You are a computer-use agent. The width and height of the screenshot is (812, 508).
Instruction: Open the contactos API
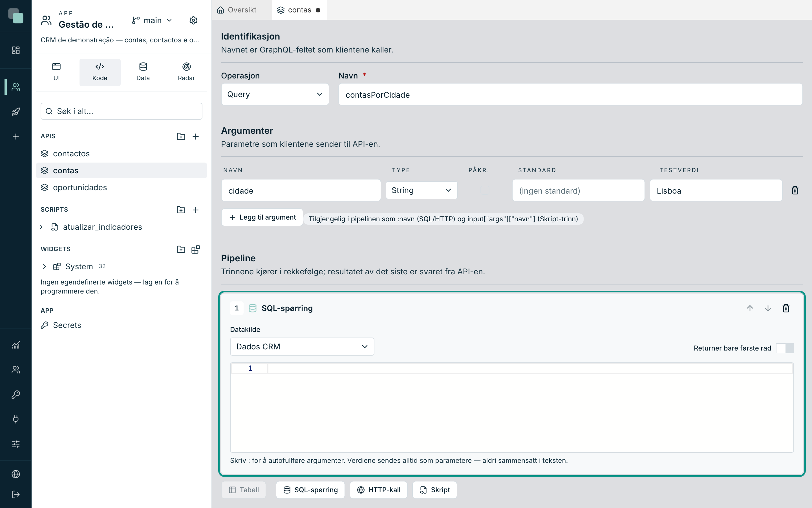122,154
